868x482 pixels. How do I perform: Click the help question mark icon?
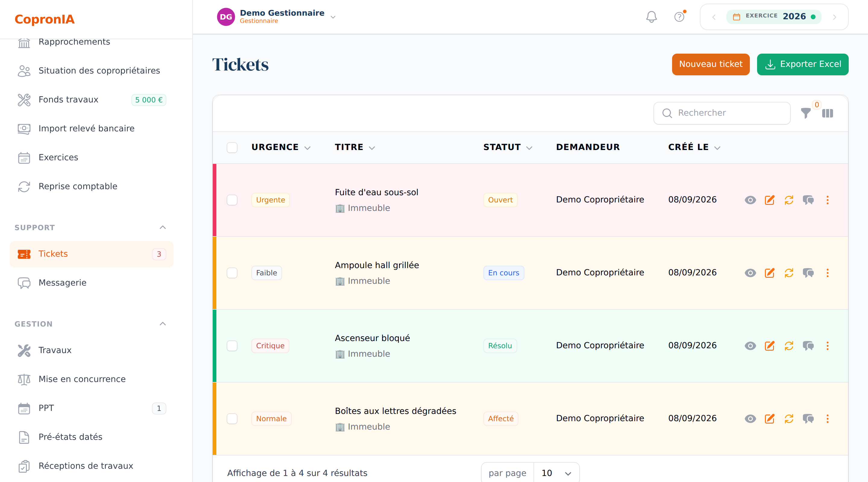coord(679,17)
